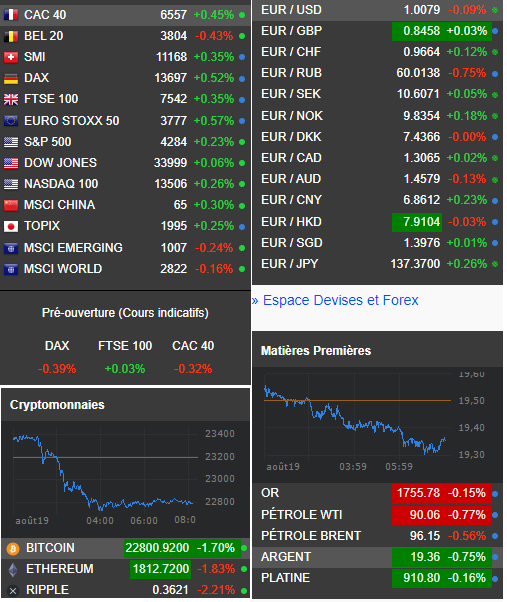Open the Espace Devises et Forex link

340,300
